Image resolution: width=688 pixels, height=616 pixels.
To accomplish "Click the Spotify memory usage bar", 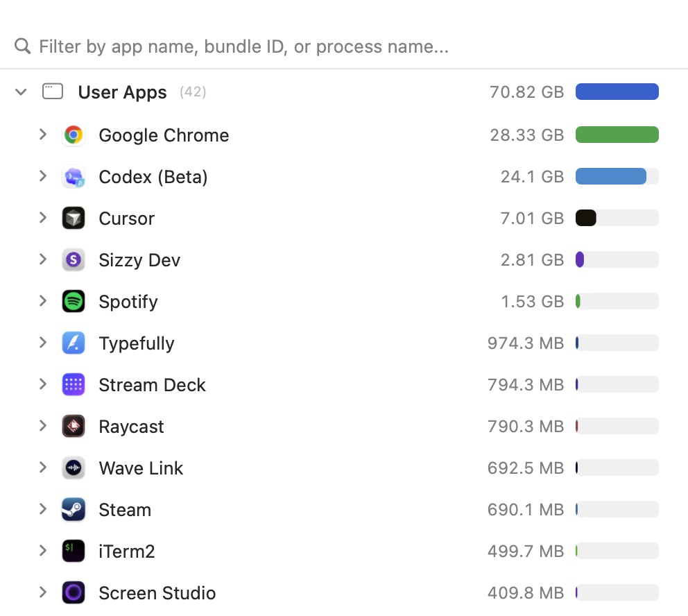I will coord(617,302).
